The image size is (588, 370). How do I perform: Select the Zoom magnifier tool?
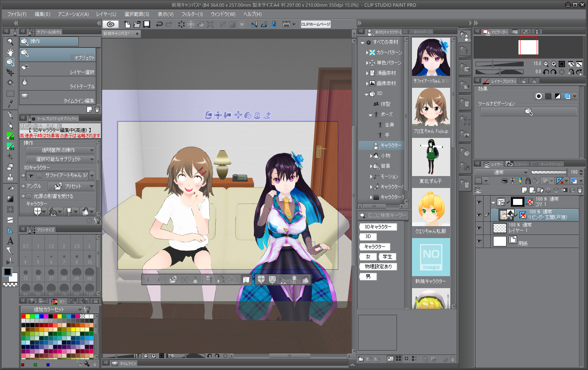[10, 42]
